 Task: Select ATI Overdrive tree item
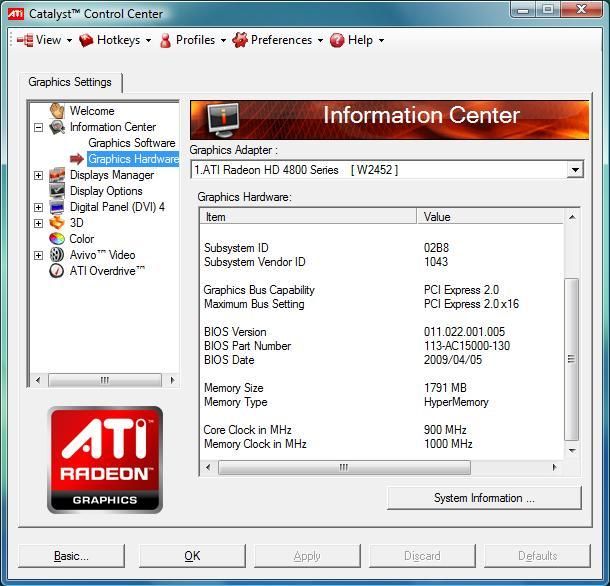(107, 271)
